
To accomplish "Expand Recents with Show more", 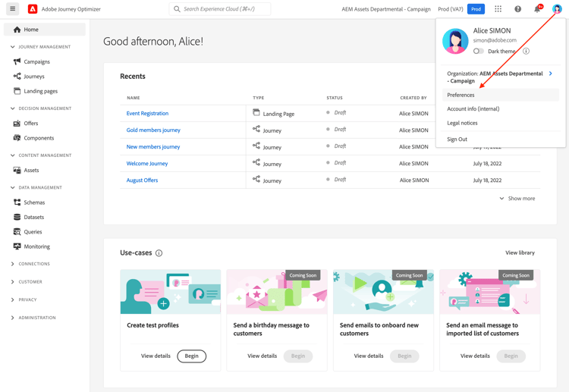I will [517, 199].
